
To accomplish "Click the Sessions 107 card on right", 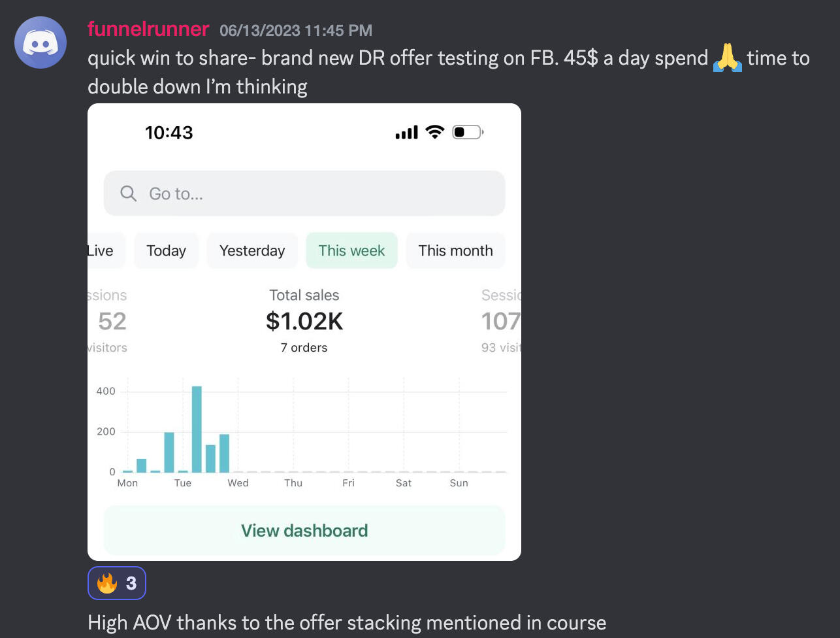I will pos(500,321).
